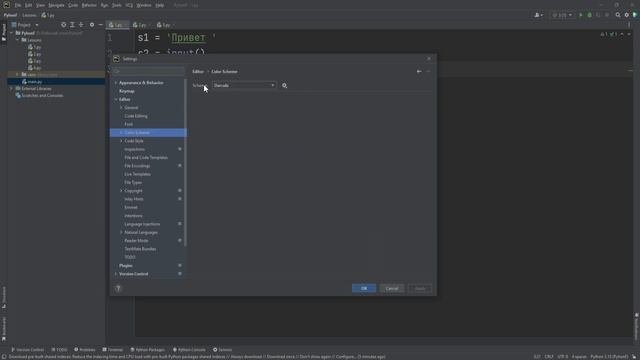
Task: Open Project panel options gear
Action: pyautogui.click(x=92, y=25)
